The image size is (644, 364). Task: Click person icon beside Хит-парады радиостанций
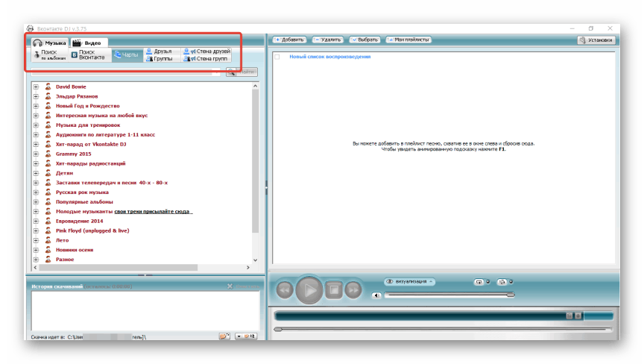48,163
